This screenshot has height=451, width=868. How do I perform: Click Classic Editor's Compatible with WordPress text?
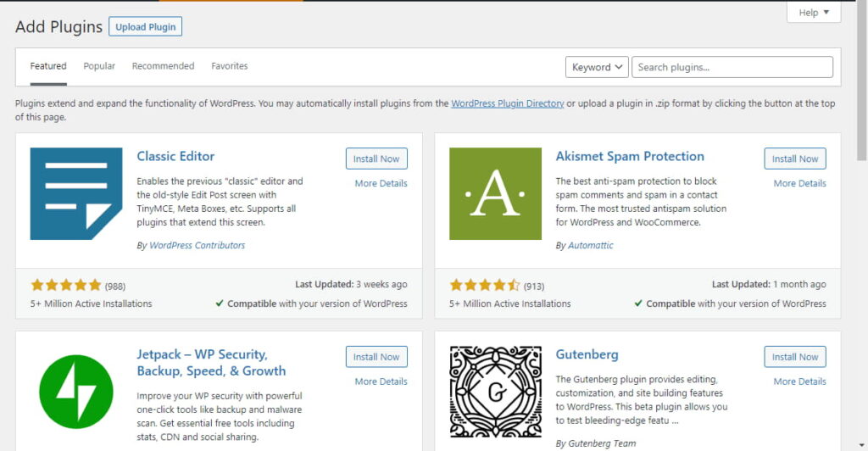point(311,303)
